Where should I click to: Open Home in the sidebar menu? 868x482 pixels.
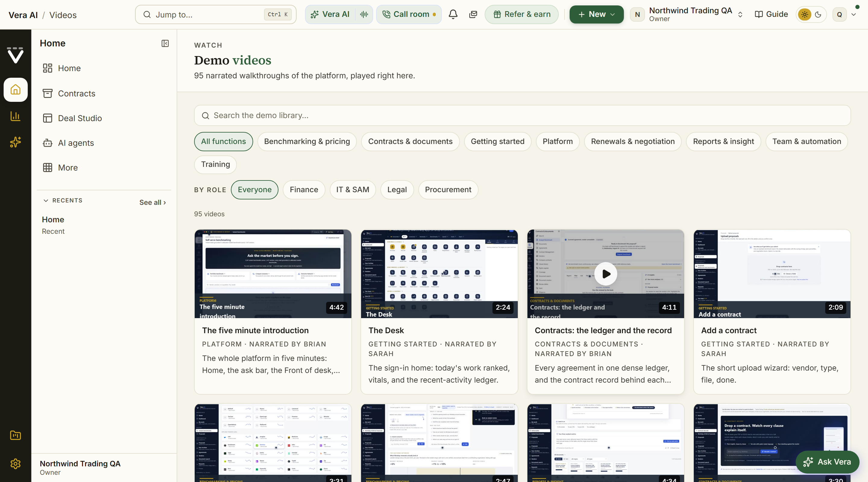coord(104,68)
